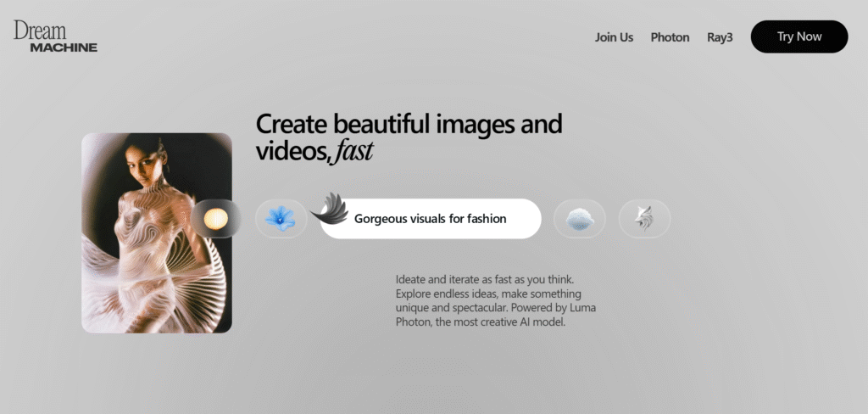Choose the blue flower icon pill

(x=281, y=219)
